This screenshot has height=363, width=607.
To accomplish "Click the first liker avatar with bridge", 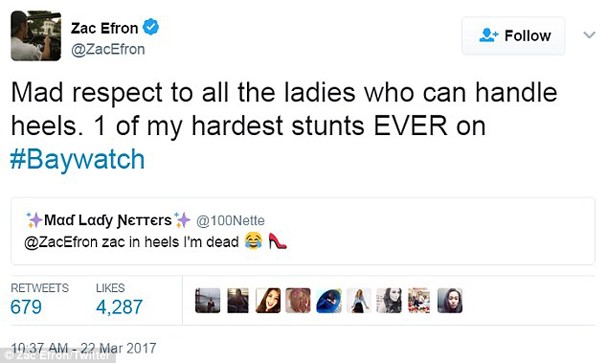I will tap(207, 300).
